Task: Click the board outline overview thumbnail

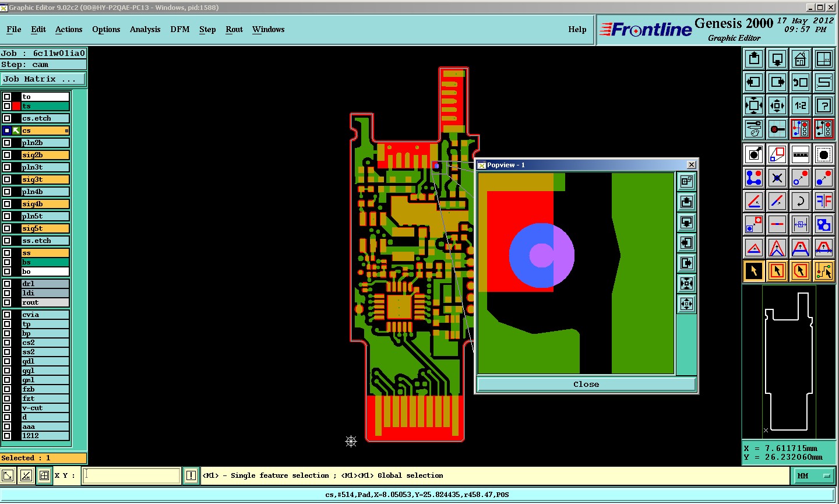Action: click(789, 362)
